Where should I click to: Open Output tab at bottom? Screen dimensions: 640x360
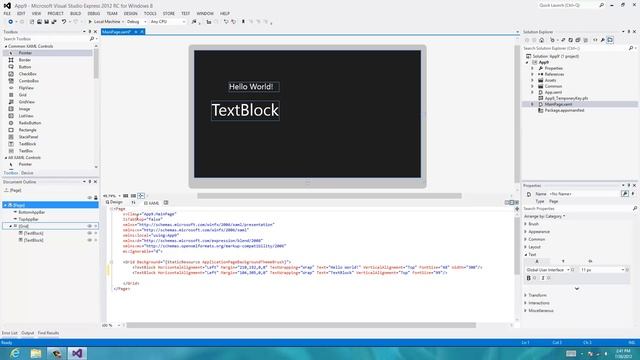(28, 333)
